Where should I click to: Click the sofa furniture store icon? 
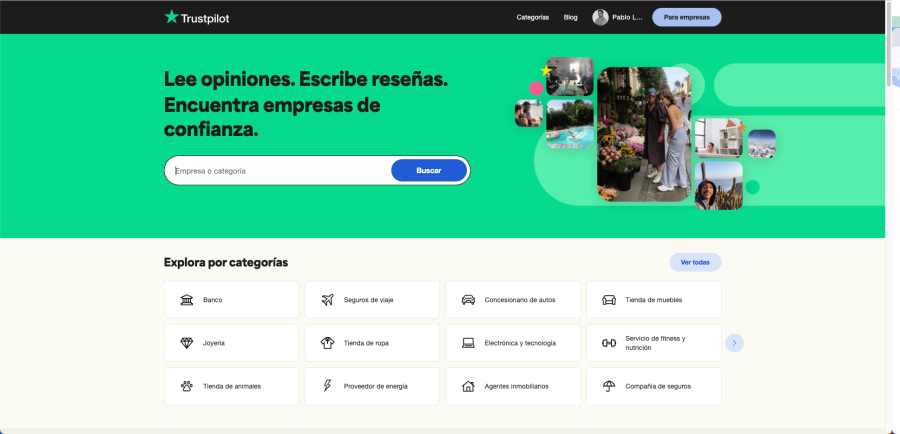[x=608, y=300]
